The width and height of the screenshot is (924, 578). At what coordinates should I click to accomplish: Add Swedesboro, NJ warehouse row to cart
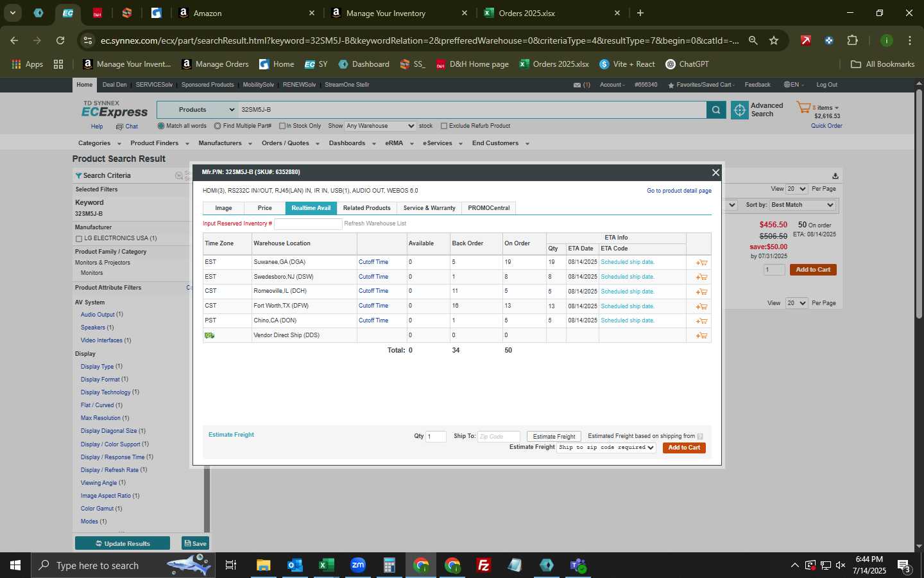(x=701, y=277)
